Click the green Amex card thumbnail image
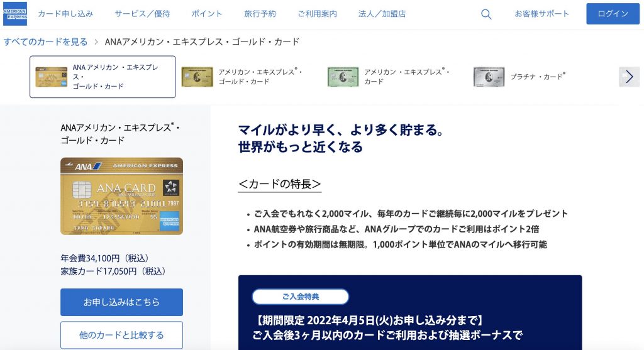This screenshot has width=644, height=350. click(x=343, y=77)
